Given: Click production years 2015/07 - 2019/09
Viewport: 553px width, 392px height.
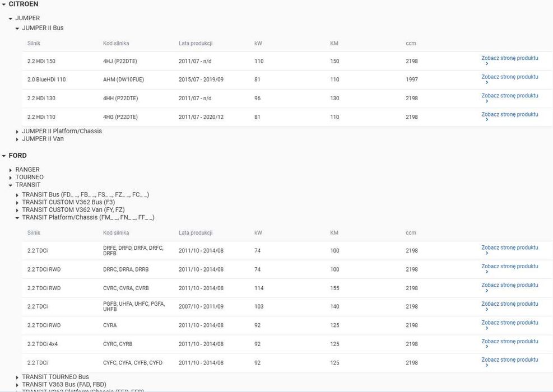Looking at the screenshot, I should 201,80.
